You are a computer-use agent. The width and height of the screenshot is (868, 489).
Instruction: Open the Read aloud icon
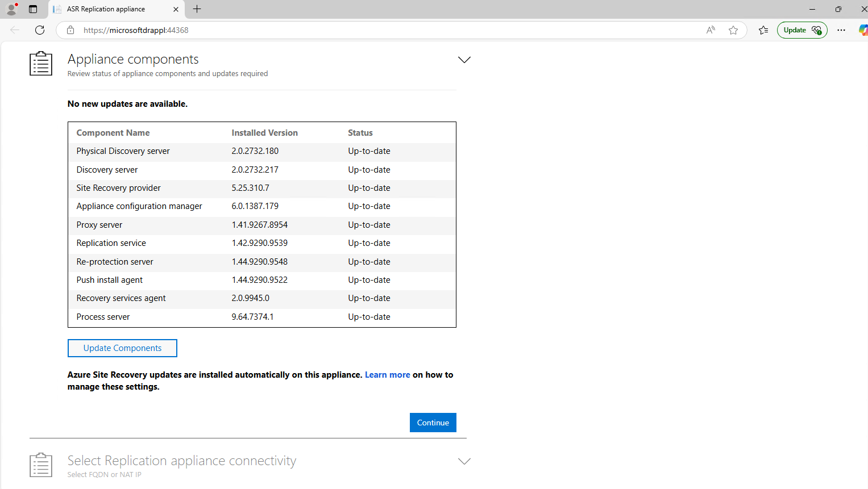pyautogui.click(x=711, y=30)
